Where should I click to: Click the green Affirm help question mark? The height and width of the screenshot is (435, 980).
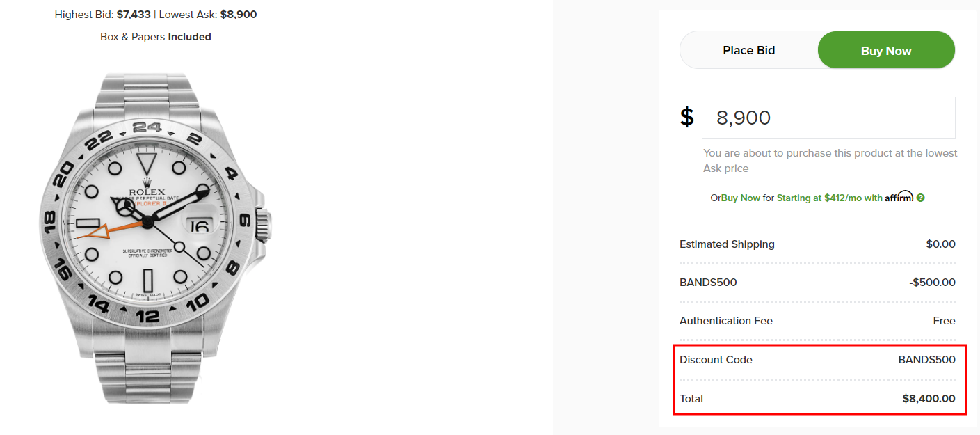tap(920, 198)
